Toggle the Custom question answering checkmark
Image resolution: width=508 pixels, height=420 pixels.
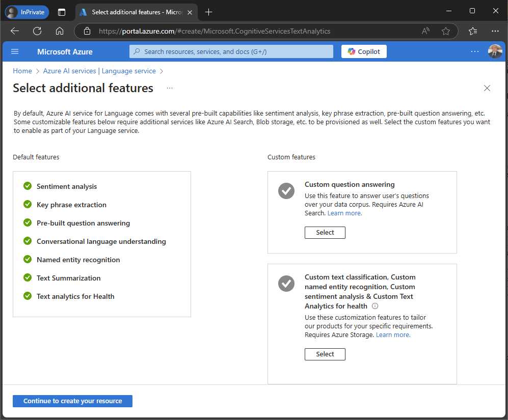(286, 191)
